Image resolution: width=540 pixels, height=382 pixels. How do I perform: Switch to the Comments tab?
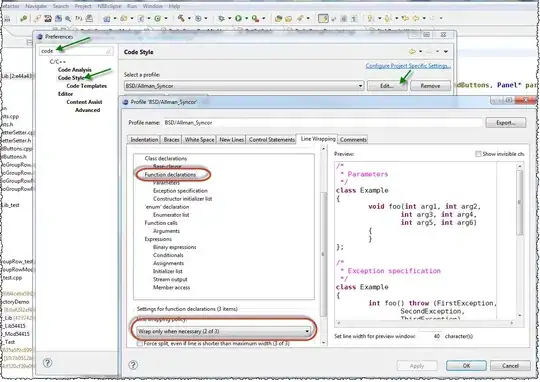coord(353,140)
